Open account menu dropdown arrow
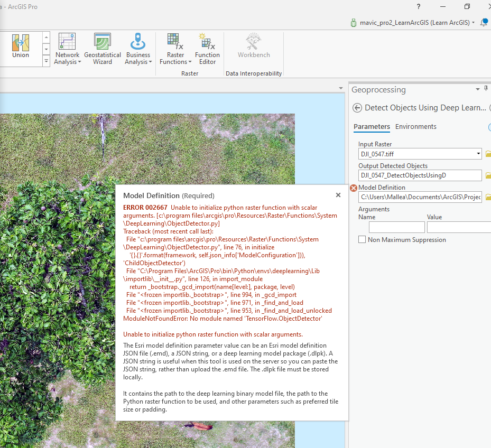This screenshot has width=491, height=448. 473,23
